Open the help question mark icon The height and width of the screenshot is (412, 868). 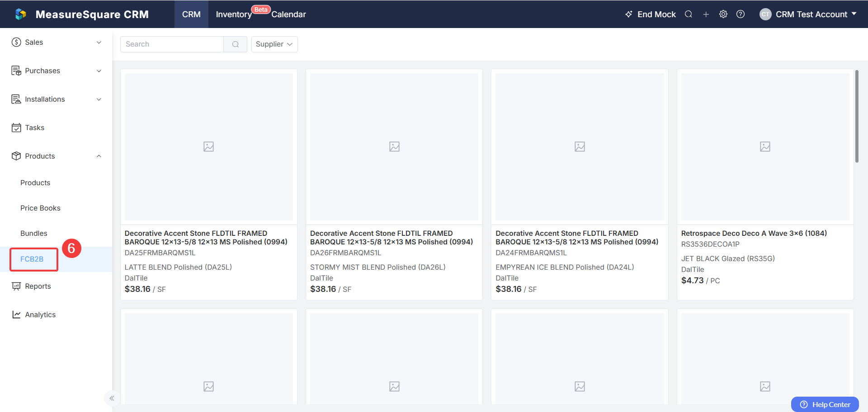[x=741, y=14]
